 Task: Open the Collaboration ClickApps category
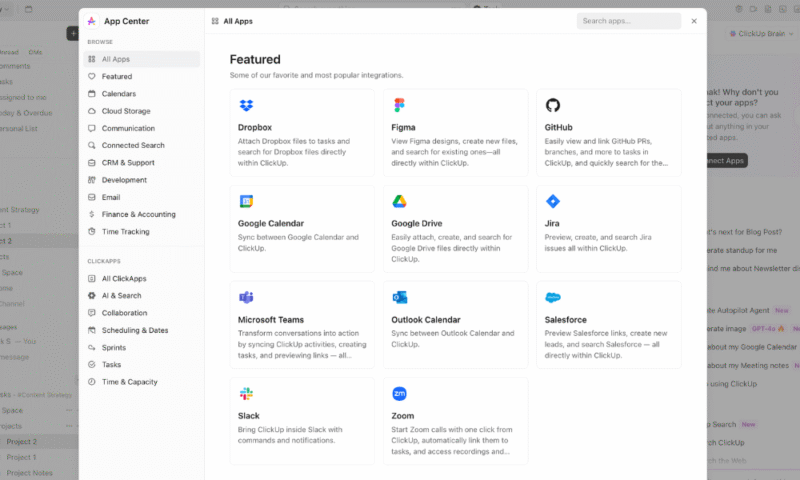tap(141, 313)
